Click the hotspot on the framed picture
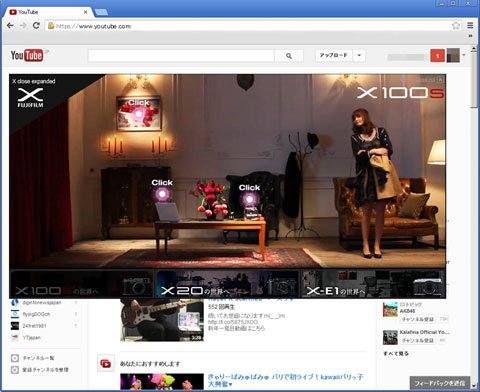This screenshot has width=480, height=392. tap(138, 114)
